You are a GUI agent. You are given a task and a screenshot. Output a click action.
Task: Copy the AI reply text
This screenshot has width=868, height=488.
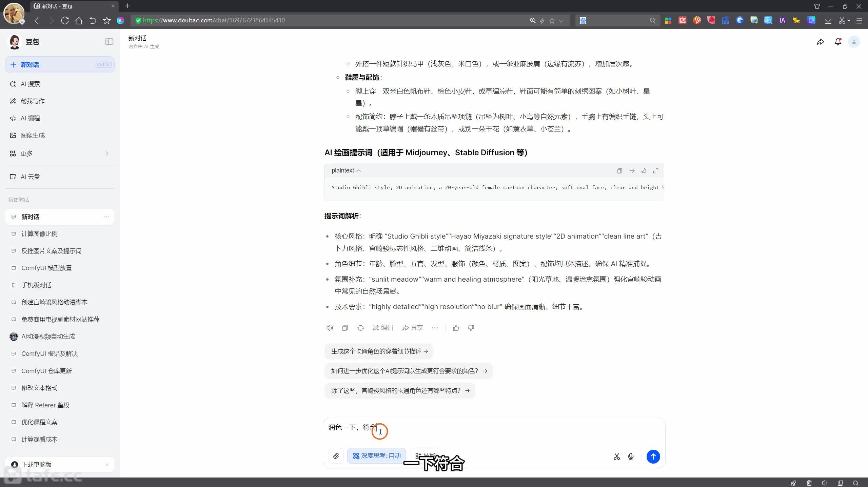point(345,328)
